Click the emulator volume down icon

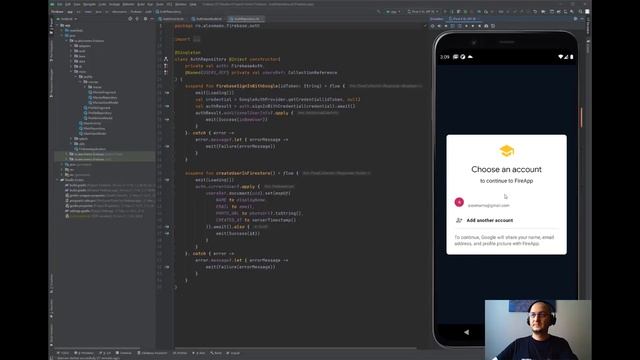(x=446, y=26)
